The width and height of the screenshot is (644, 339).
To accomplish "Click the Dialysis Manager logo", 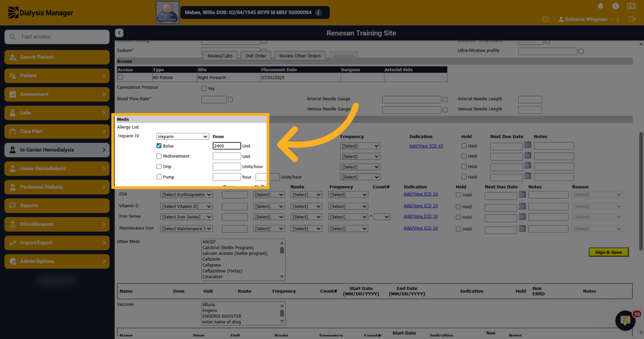I will pos(41,13).
